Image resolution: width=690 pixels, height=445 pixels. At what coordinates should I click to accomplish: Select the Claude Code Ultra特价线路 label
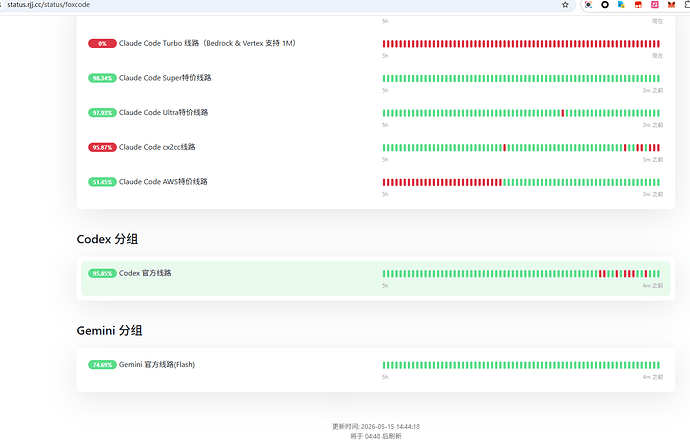coord(163,112)
